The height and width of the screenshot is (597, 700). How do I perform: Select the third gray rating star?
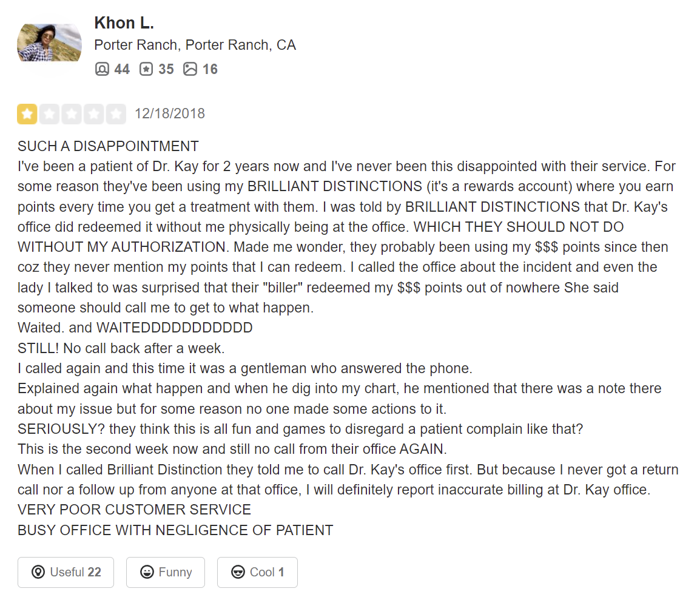point(72,114)
